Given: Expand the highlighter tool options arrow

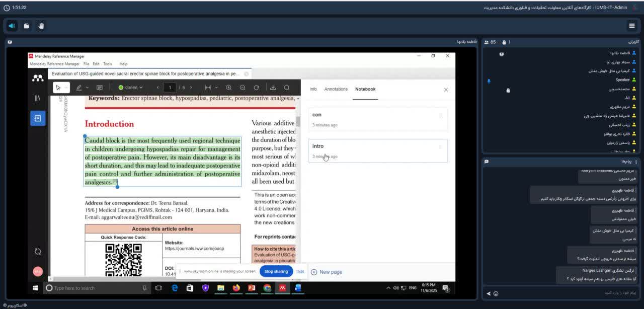Looking at the screenshot, I should [87, 88].
